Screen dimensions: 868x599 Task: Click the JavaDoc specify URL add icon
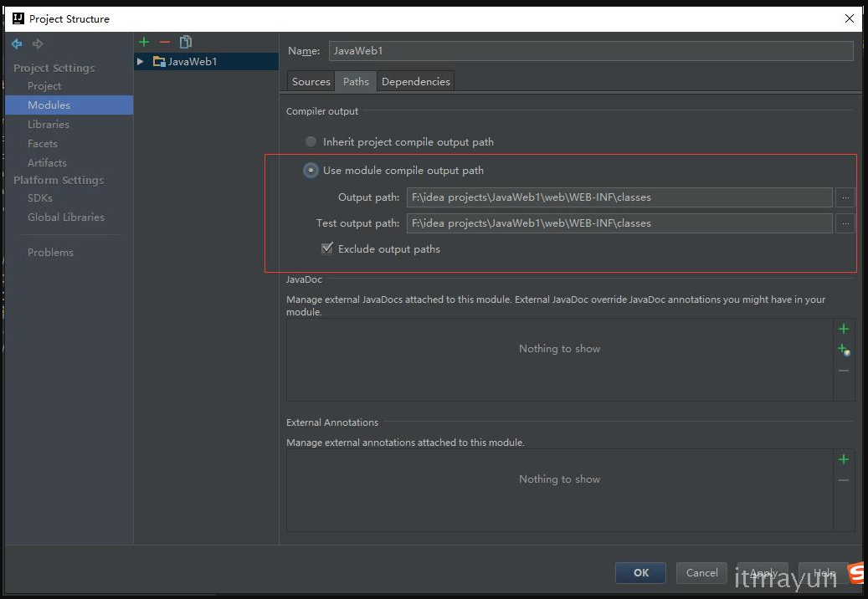[844, 350]
